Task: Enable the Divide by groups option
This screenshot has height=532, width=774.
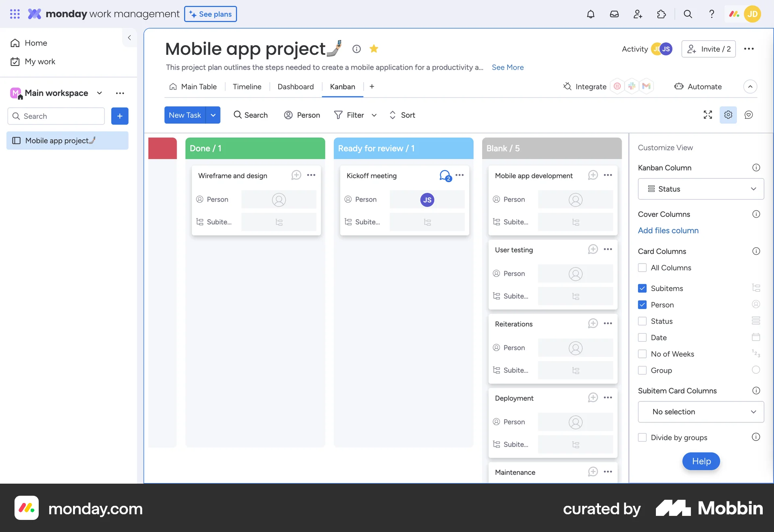Action: [x=642, y=437]
